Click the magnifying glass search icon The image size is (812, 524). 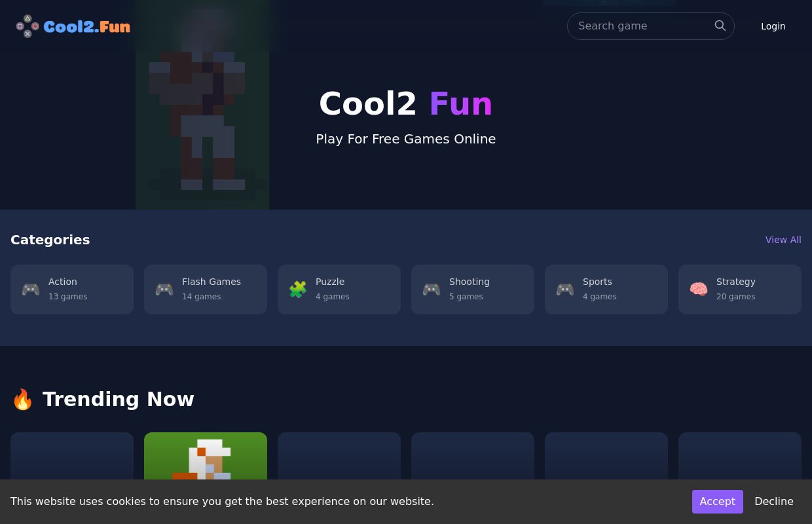(720, 26)
